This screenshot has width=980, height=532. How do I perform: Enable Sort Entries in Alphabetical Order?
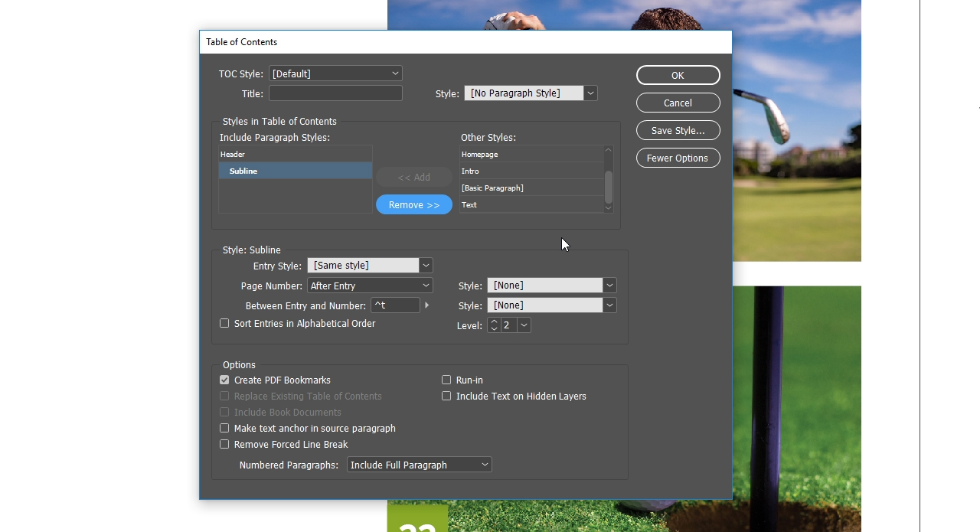tap(224, 323)
